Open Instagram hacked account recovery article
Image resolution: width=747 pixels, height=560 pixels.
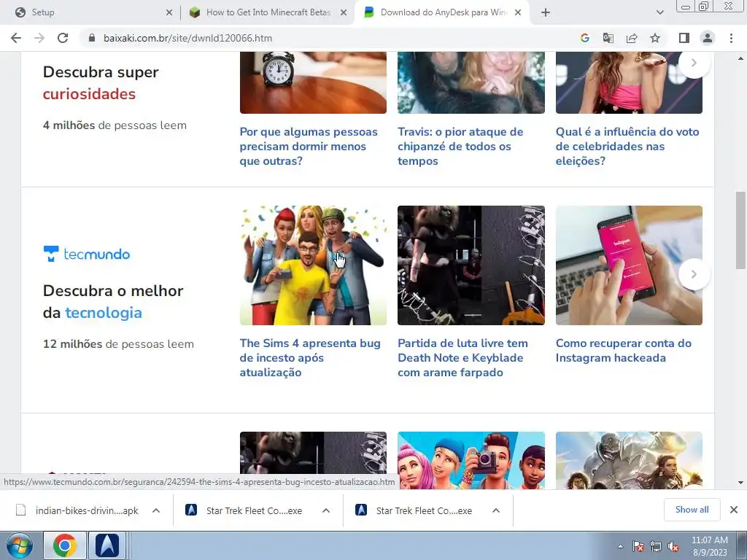624,351
